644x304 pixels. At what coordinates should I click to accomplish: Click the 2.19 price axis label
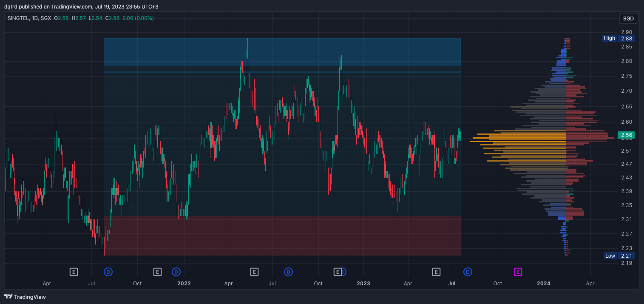coord(627,263)
